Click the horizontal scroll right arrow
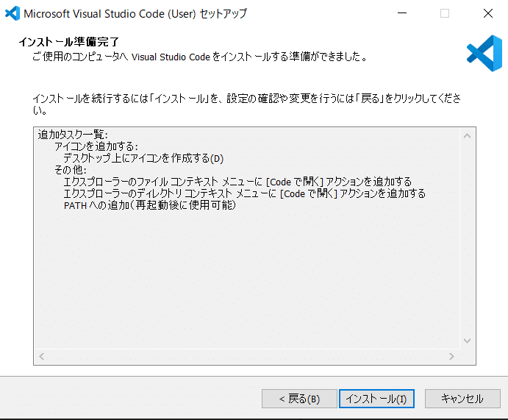Image resolution: width=508 pixels, height=420 pixels. (x=451, y=357)
